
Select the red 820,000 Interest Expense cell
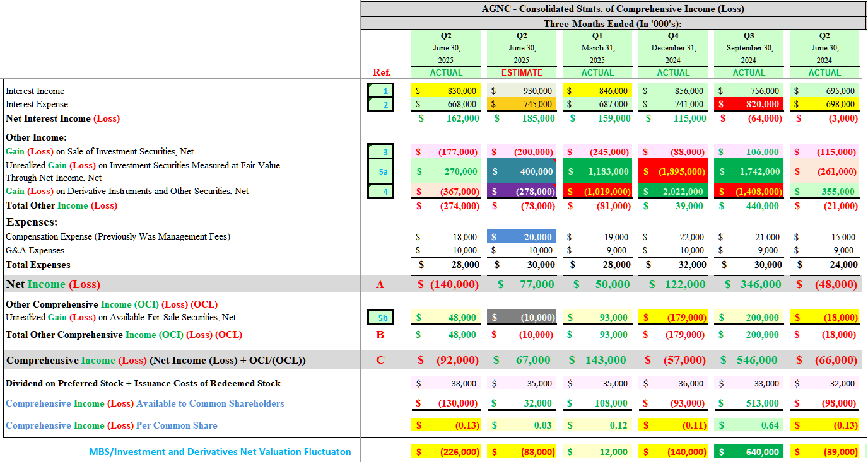(749, 104)
